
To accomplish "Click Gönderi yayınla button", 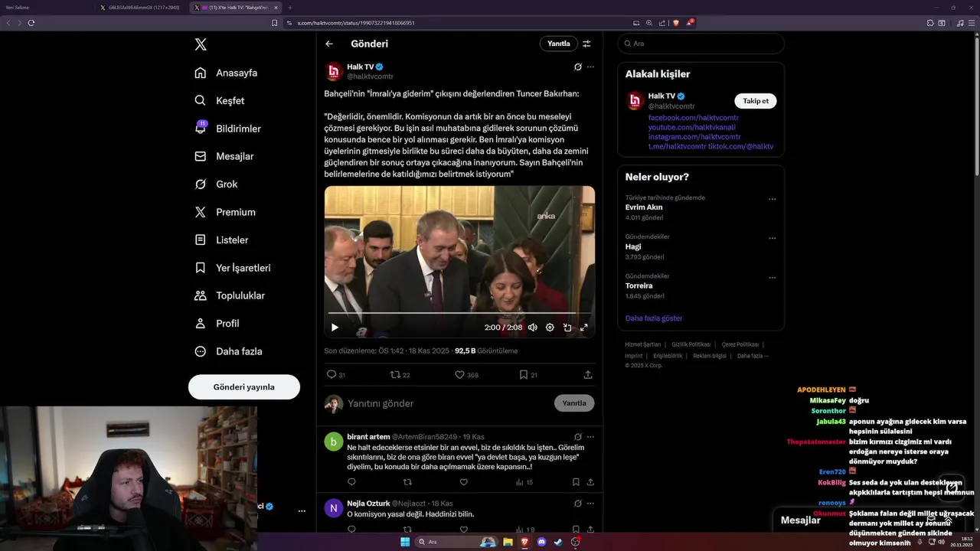I will tap(244, 387).
